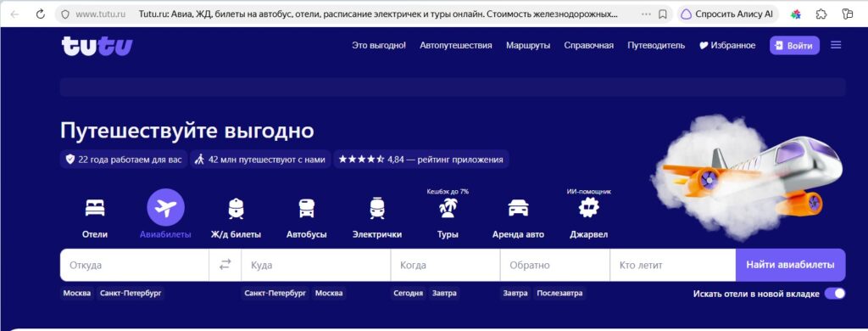Click the 4,84 рейтинг приложения badge
The height and width of the screenshot is (331, 868).
pyautogui.click(x=421, y=159)
